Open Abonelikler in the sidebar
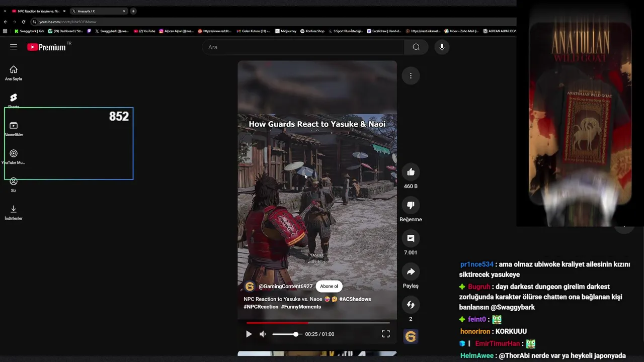Image resolution: width=644 pixels, height=362 pixels. pos(14,129)
